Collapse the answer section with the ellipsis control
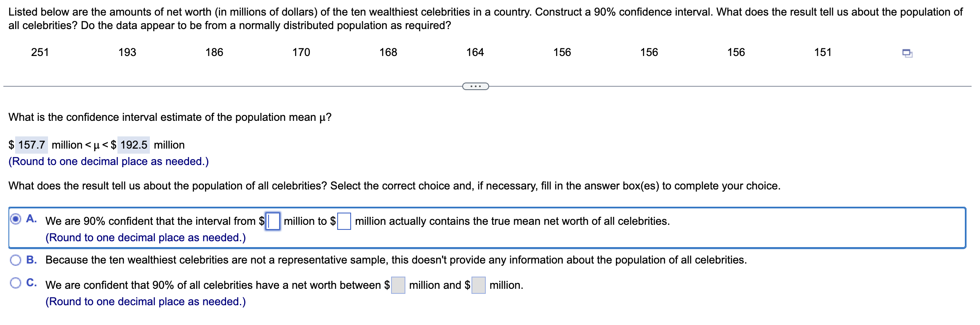This screenshot has height=325, width=980. [476, 86]
